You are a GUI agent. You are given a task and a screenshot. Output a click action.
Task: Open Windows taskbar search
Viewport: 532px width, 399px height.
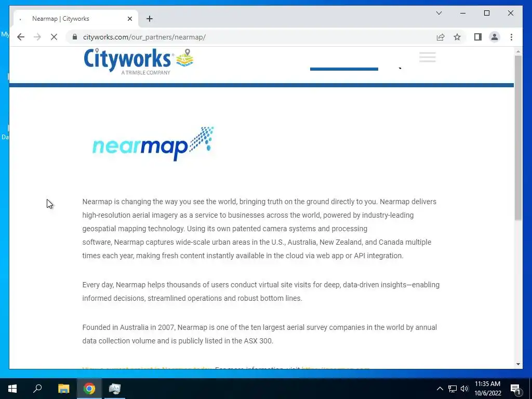(x=37, y=389)
